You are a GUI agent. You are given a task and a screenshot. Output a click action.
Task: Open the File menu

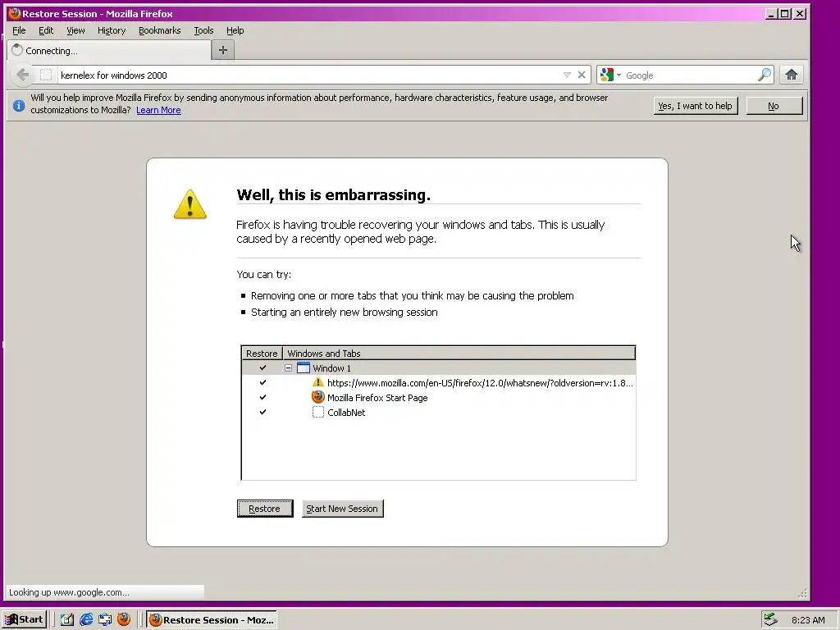[x=19, y=30]
